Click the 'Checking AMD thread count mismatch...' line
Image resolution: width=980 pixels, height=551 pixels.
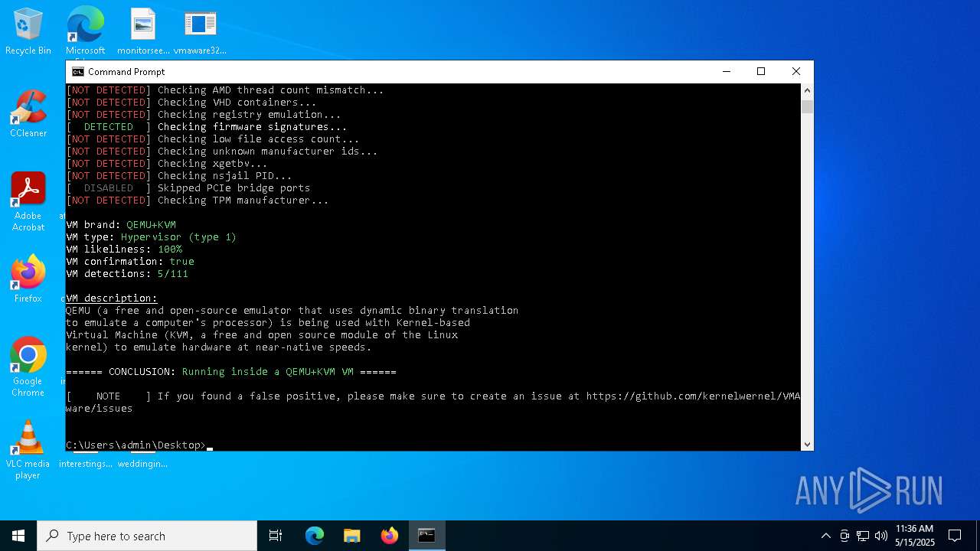click(x=225, y=90)
